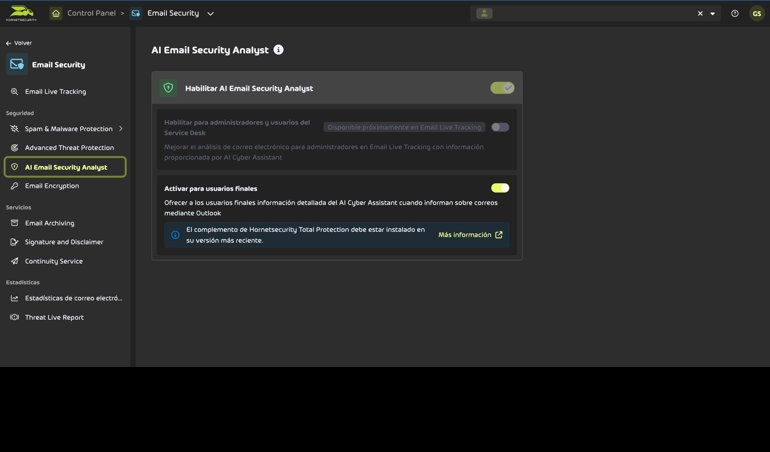Click the Hornetsecurity logo
The image size is (770, 452).
[x=21, y=13]
